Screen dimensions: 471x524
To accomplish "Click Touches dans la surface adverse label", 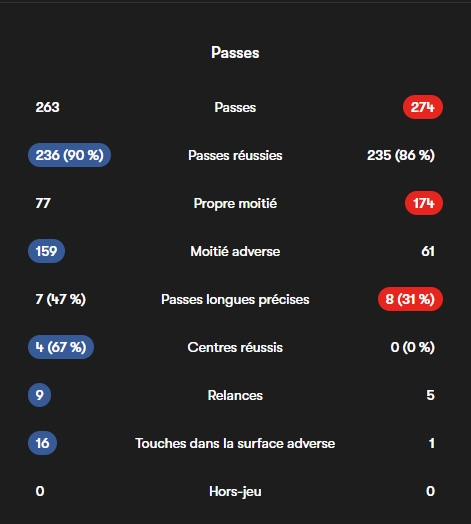I will pyautogui.click(x=235, y=443).
